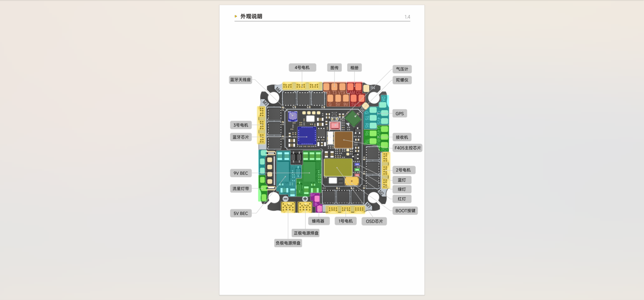Click the 气压计 label

coord(402,69)
